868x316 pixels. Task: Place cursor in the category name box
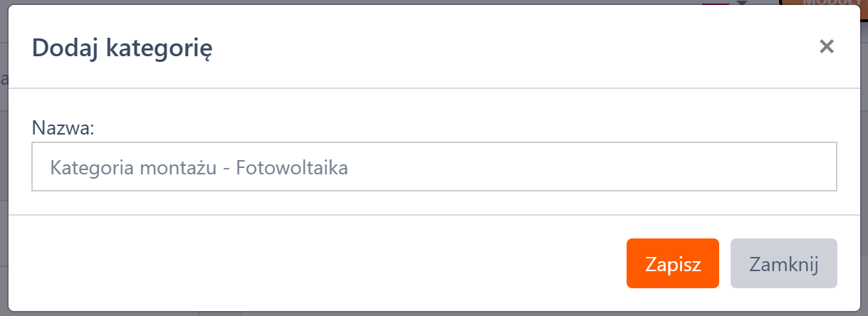click(434, 167)
